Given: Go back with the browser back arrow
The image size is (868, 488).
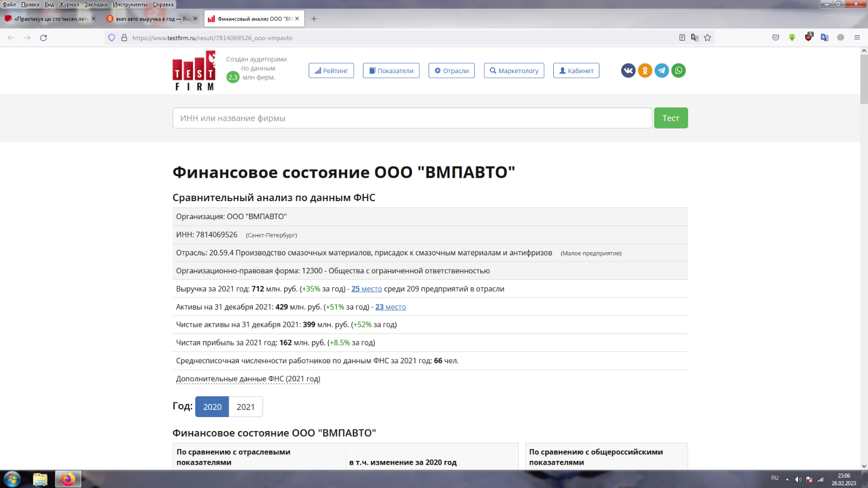Looking at the screenshot, I should click(11, 38).
